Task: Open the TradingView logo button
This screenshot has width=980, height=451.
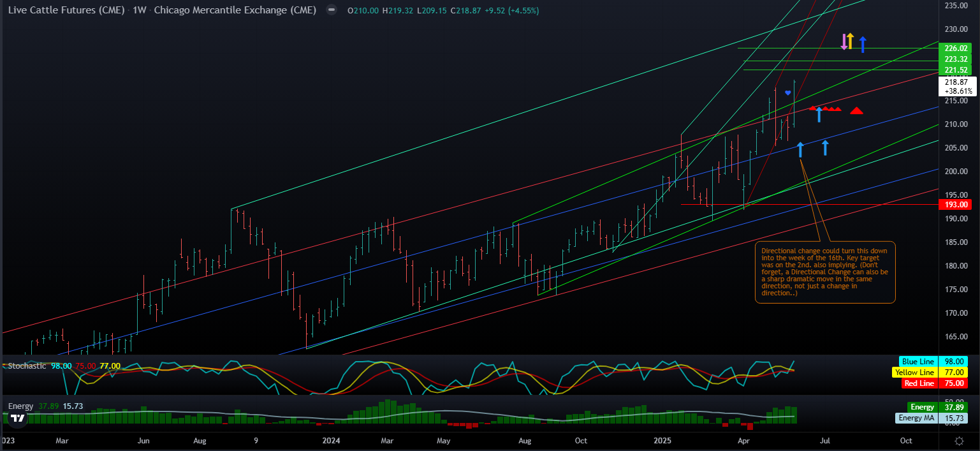Action: click(18, 418)
